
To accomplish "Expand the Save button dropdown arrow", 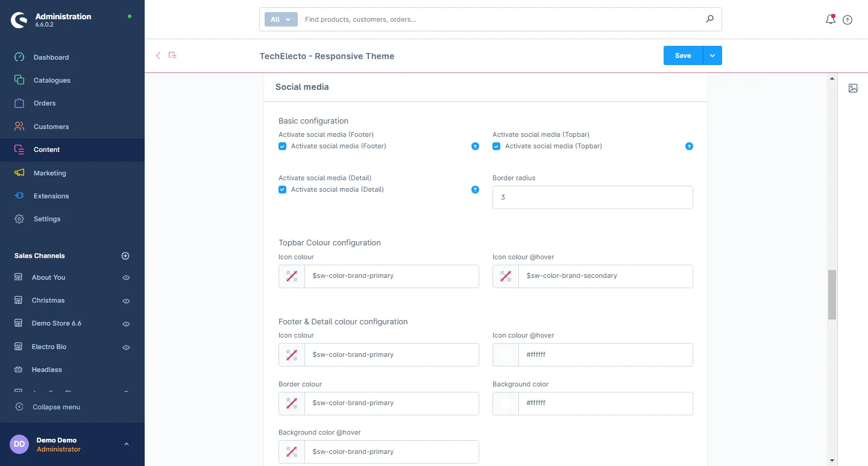I will [712, 55].
